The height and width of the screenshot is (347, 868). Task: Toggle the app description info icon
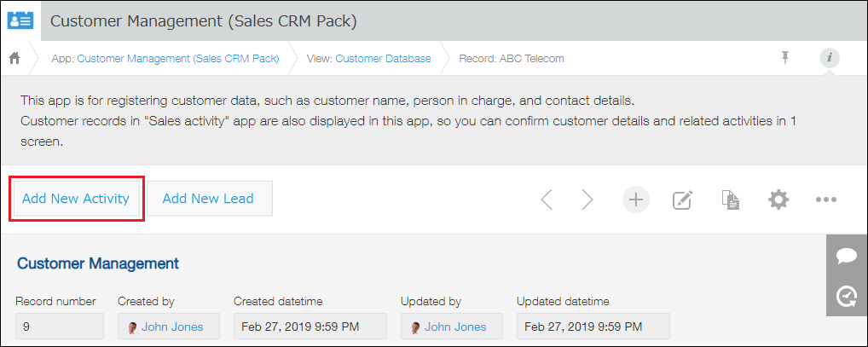pyautogui.click(x=830, y=58)
